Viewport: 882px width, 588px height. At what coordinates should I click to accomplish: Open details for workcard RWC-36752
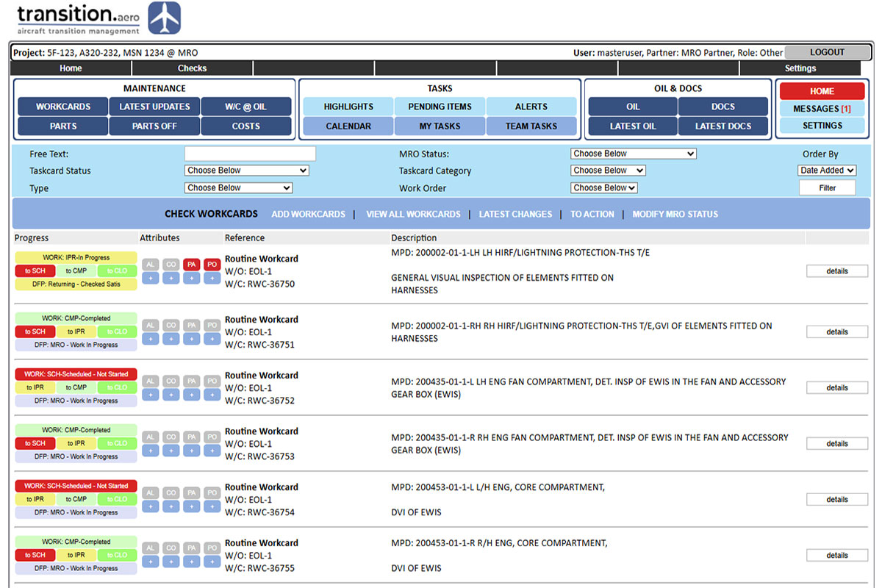point(837,388)
